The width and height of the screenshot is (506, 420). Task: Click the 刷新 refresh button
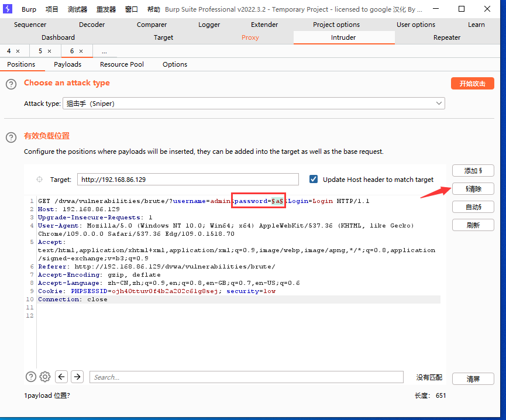(473, 225)
